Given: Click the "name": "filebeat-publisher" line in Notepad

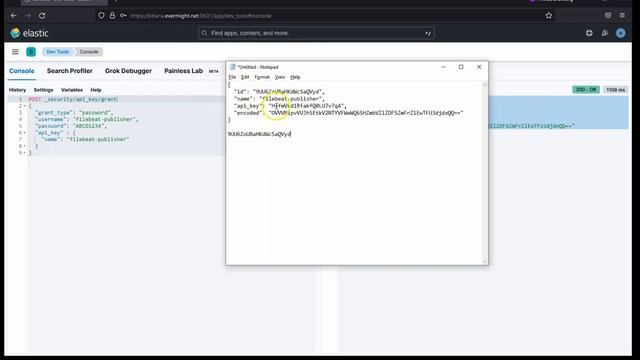Looking at the screenshot, I should point(280,99).
